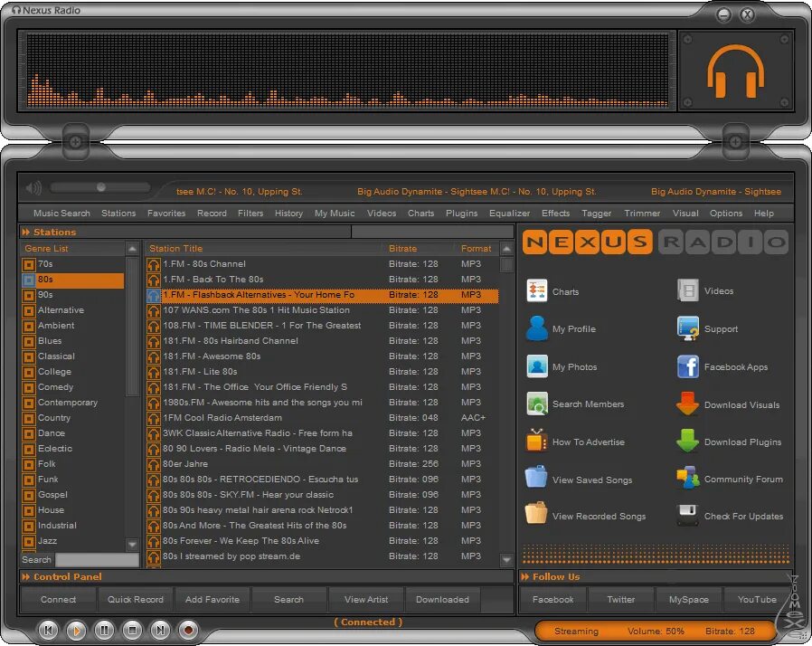Click the Jazz genre square icon
Screen dimensions: 812x646
pyautogui.click(x=29, y=541)
